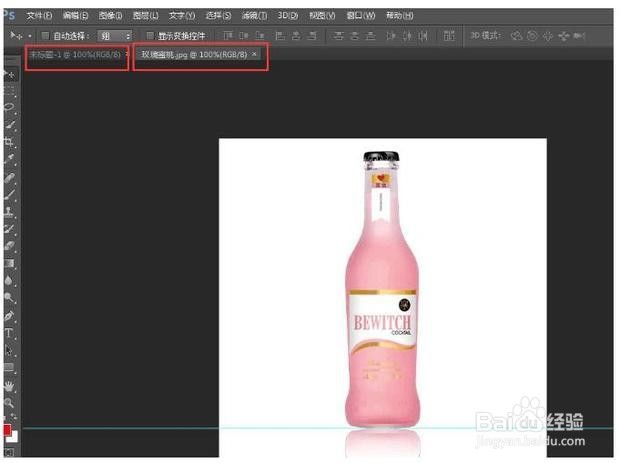
Task: Click the 3D pan mode icon
Action: (548, 36)
